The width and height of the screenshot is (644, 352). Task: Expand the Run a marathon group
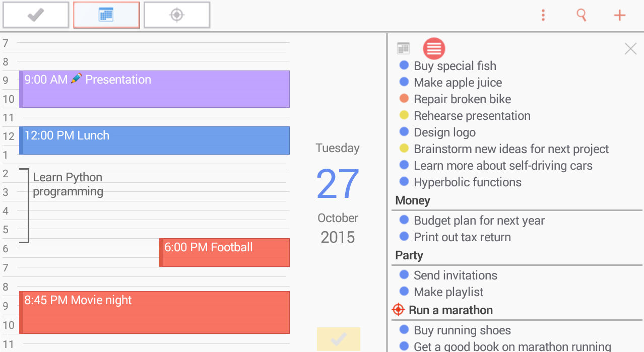(450, 310)
